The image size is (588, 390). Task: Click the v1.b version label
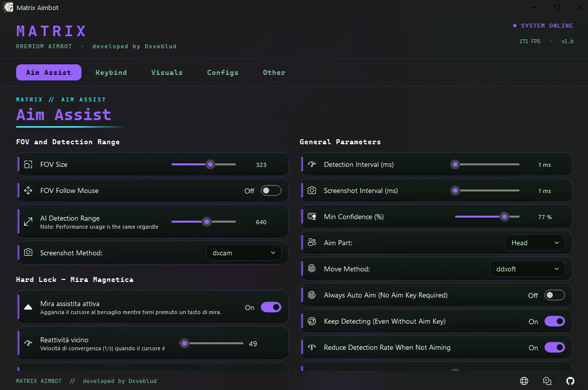point(567,41)
